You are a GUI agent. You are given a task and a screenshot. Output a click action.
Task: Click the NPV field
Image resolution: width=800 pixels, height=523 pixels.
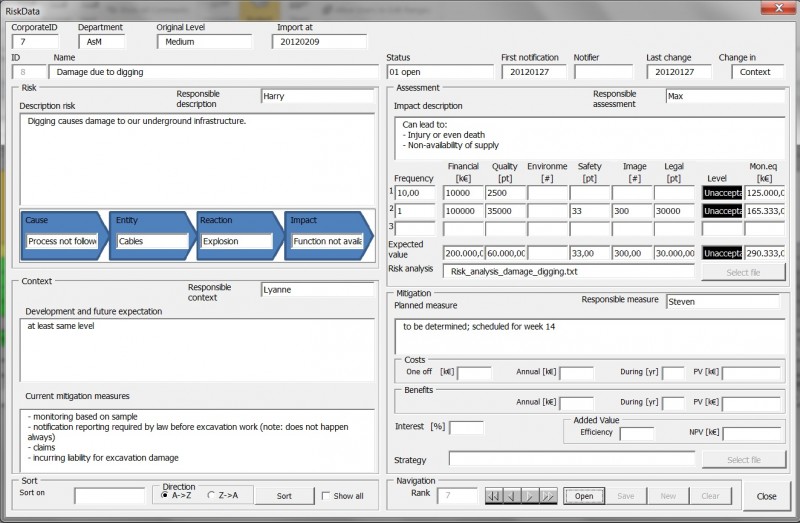pyautogui.click(x=752, y=434)
